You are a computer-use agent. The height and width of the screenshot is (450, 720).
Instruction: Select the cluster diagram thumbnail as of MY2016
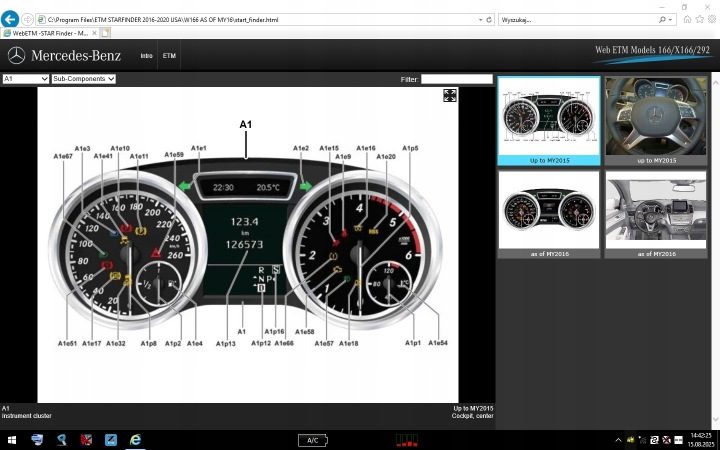[549, 214]
